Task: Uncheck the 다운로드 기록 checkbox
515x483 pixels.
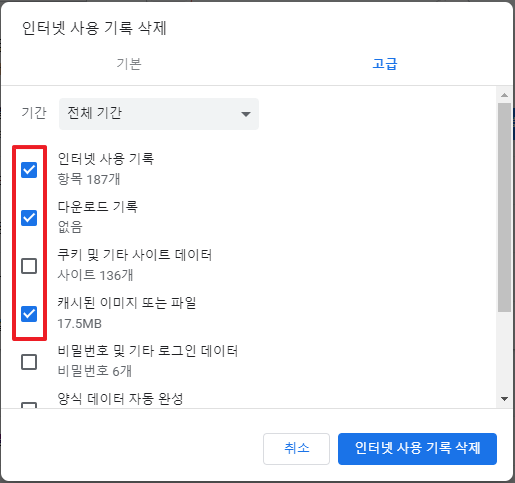Action: (x=29, y=218)
